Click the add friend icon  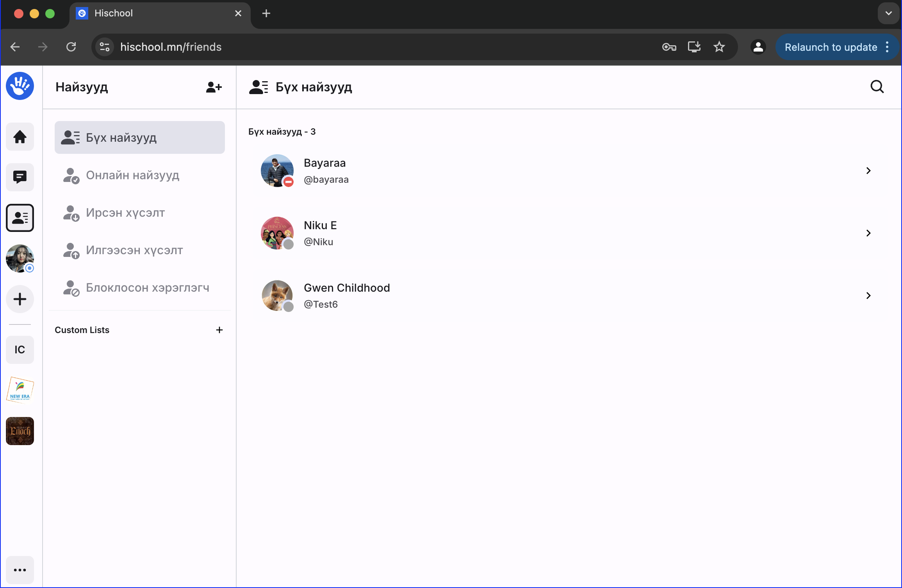214,87
